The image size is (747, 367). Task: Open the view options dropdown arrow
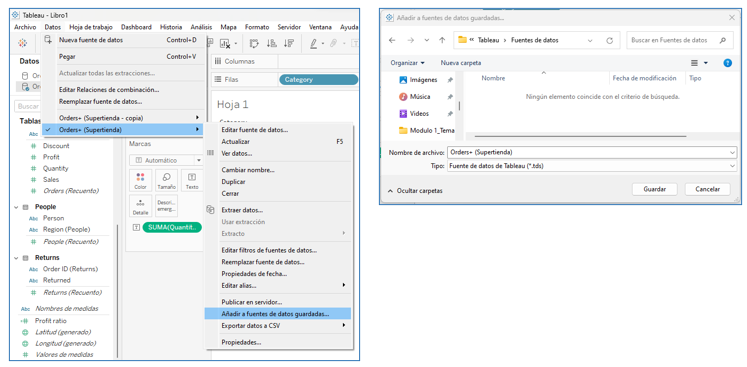[706, 63]
